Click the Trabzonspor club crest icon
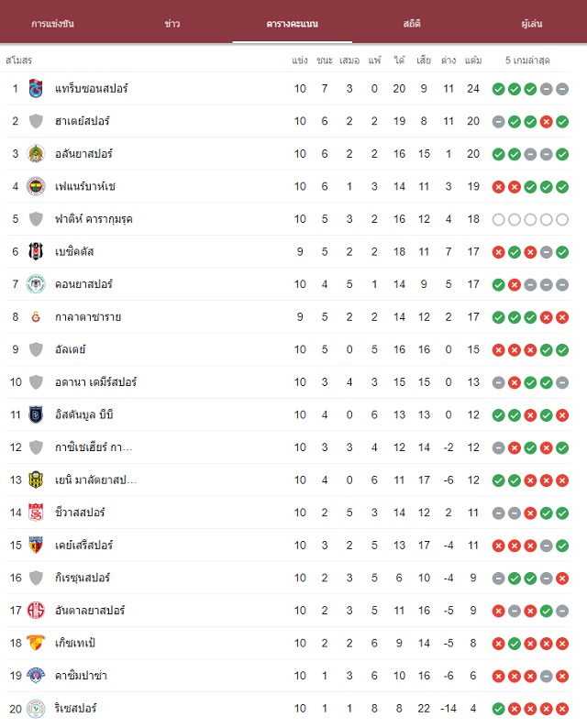Screen dimensions: 587x728 [36, 89]
